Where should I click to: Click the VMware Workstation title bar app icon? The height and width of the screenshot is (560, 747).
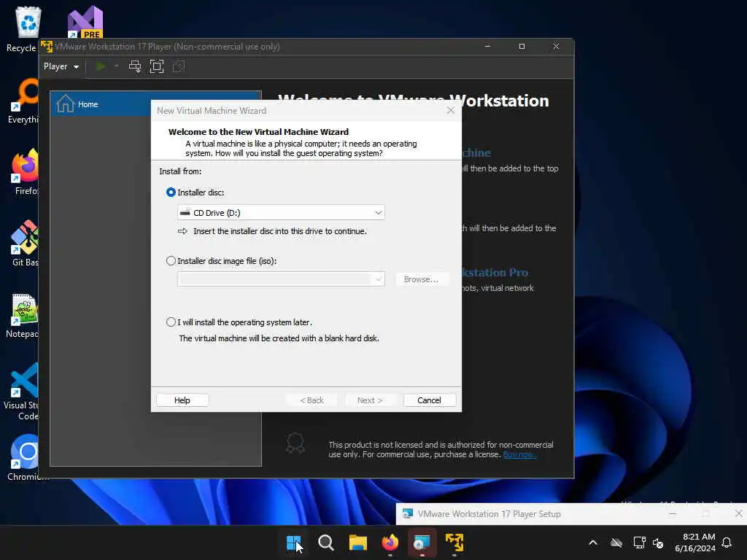[x=47, y=47]
